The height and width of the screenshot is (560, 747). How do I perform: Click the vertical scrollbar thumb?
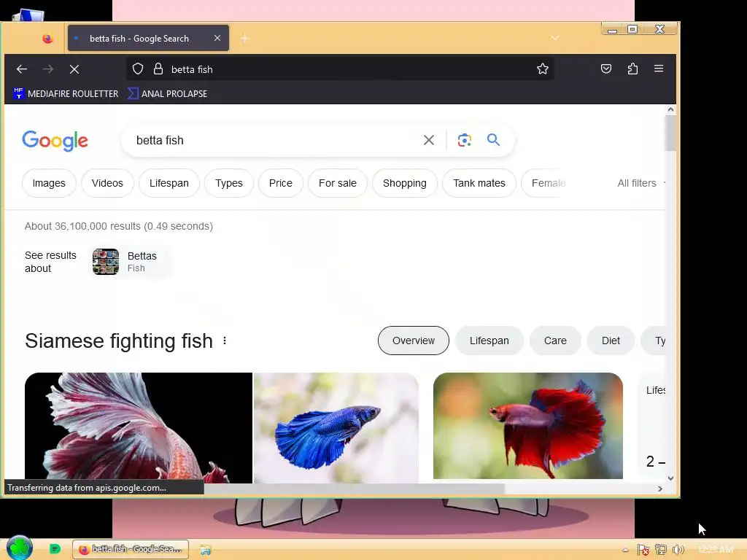pyautogui.click(x=671, y=133)
